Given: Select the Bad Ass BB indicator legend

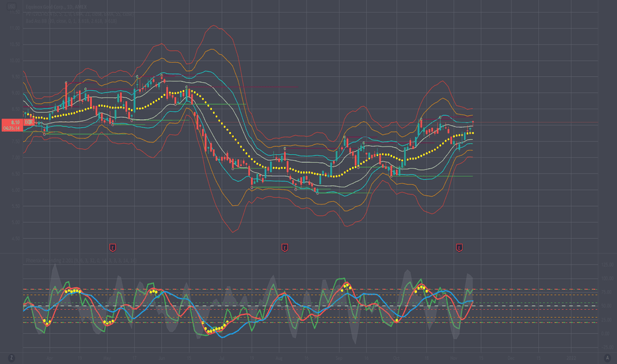Looking at the screenshot, I should (71, 21).
